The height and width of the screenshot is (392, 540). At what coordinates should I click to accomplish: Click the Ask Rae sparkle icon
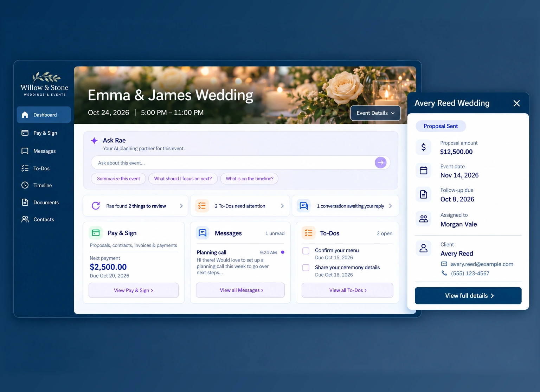(x=94, y=141)
